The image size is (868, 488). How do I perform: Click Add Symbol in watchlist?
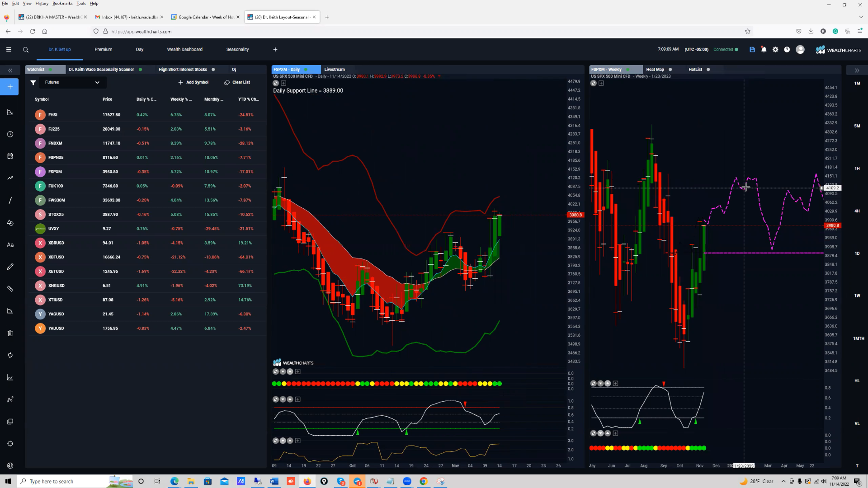point(193,83)
